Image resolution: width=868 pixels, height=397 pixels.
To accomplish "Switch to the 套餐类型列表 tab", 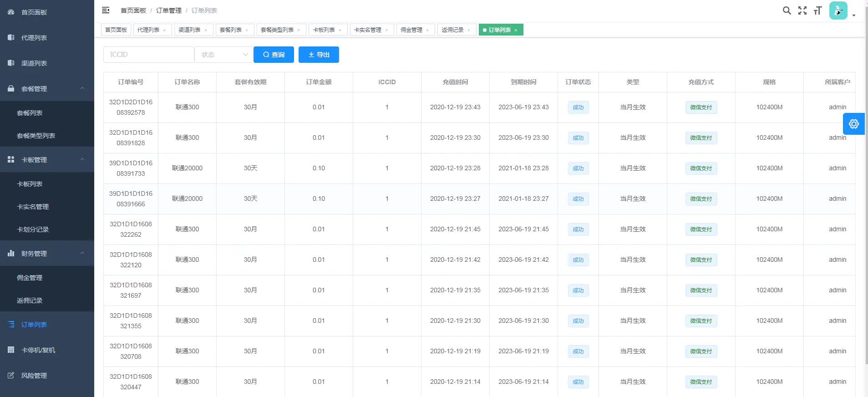I will coord(277,30).
